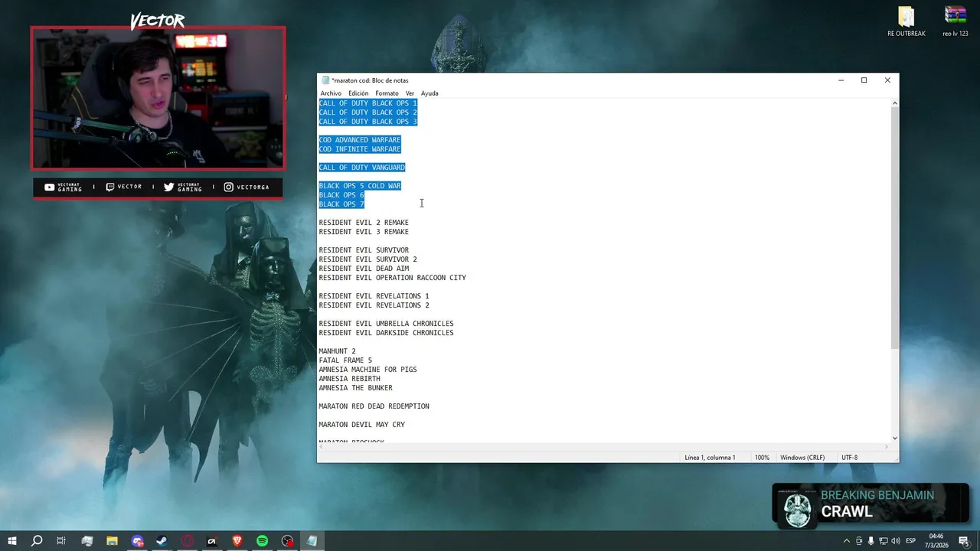This screenshot has width=980, height=551.
Task: Click the Meet Now tray icon
Action: point(858,541)
